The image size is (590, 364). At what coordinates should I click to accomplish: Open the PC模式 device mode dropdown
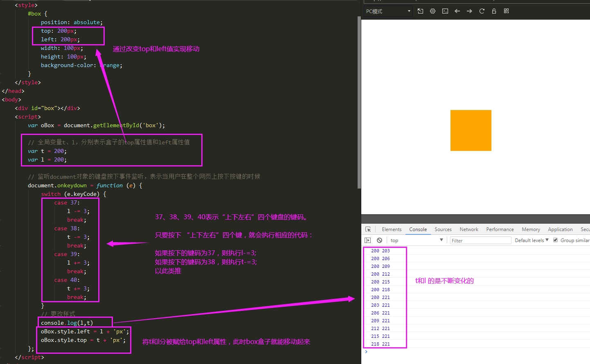point(388,11)
